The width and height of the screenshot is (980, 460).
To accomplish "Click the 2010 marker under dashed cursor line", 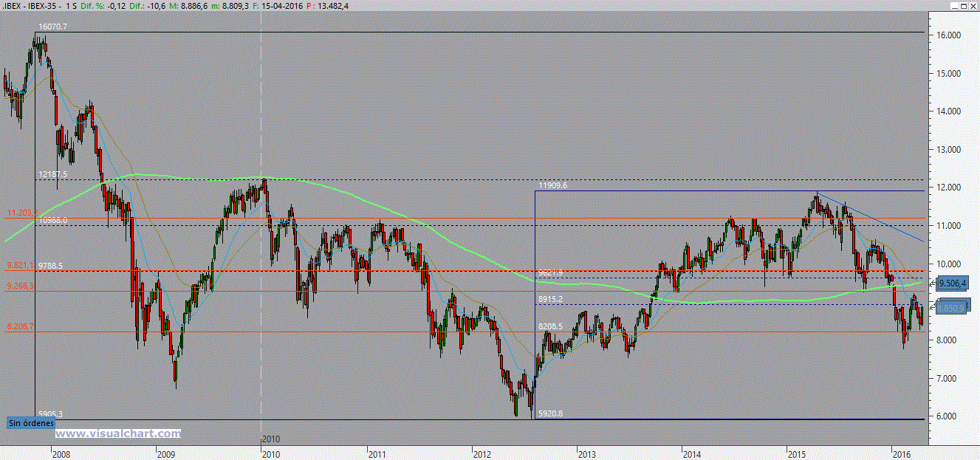I will pos(270,439).
